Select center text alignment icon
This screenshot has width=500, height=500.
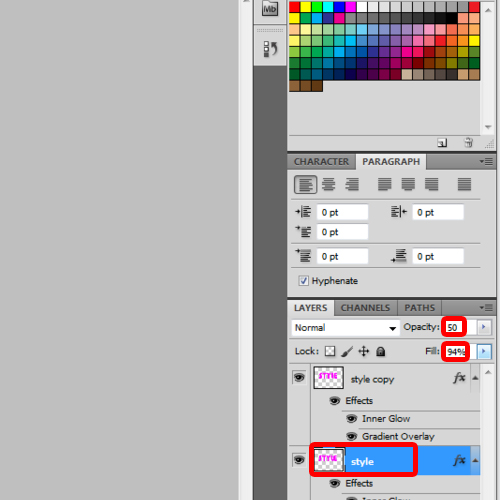pos(329,184)
